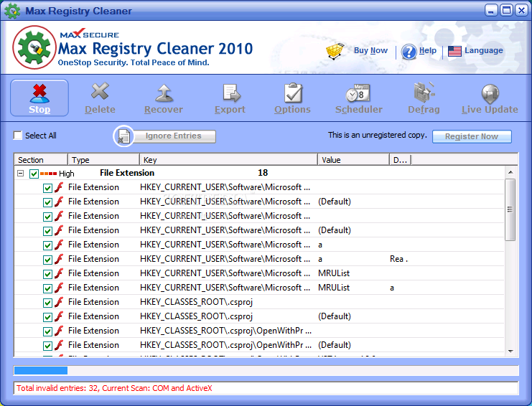
Task: Open the Help link
Action: pyautogui.click(x=427, y=50)
